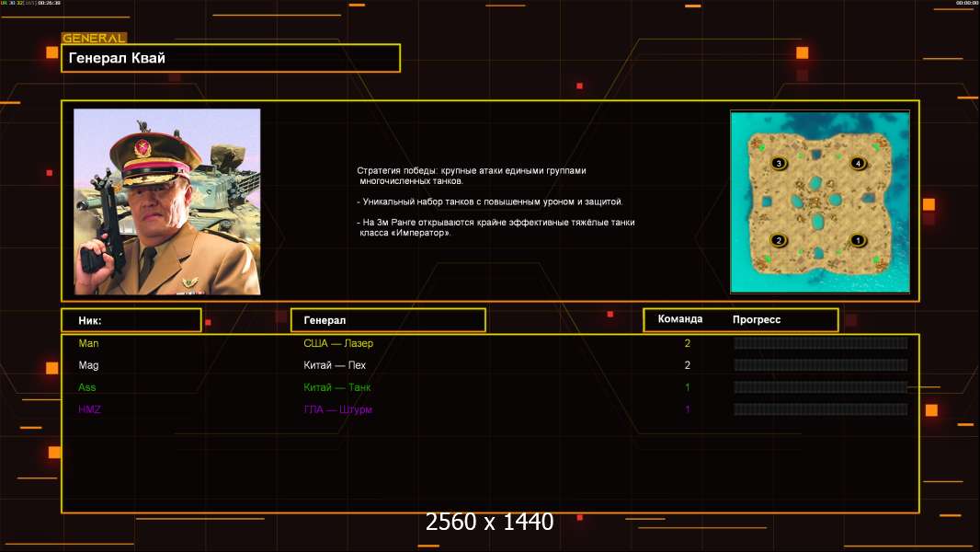This screenshot has height=552, width=980.
Task: Click start position 2 on the minimap
Action: (x=780, y=240)
